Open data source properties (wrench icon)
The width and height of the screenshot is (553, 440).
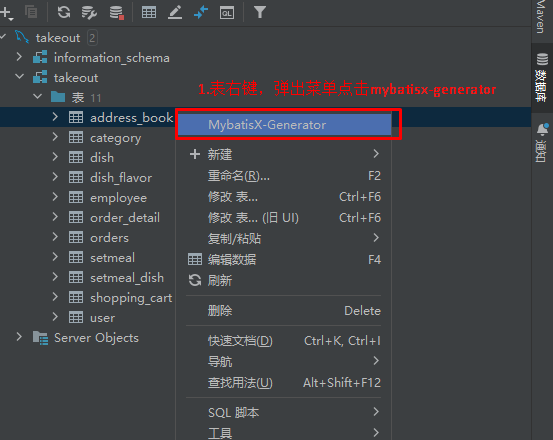pos(89,12)
